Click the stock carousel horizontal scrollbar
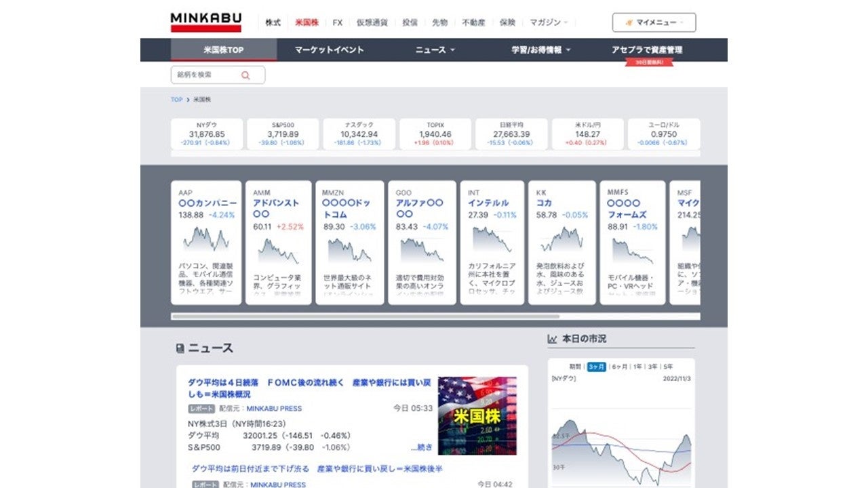Screen dimensions: 868x488 point(366,316)
